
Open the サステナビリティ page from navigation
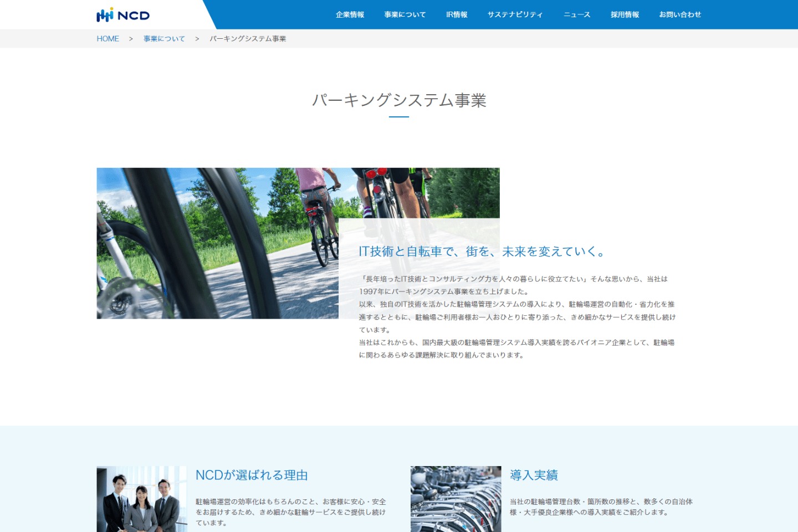(515, 15)
